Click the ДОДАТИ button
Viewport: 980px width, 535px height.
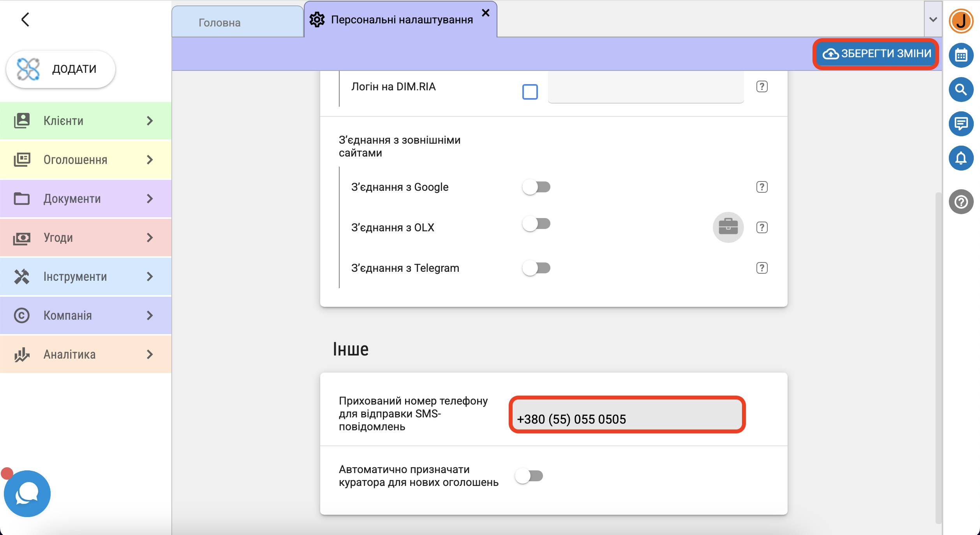tap(61, 69)
